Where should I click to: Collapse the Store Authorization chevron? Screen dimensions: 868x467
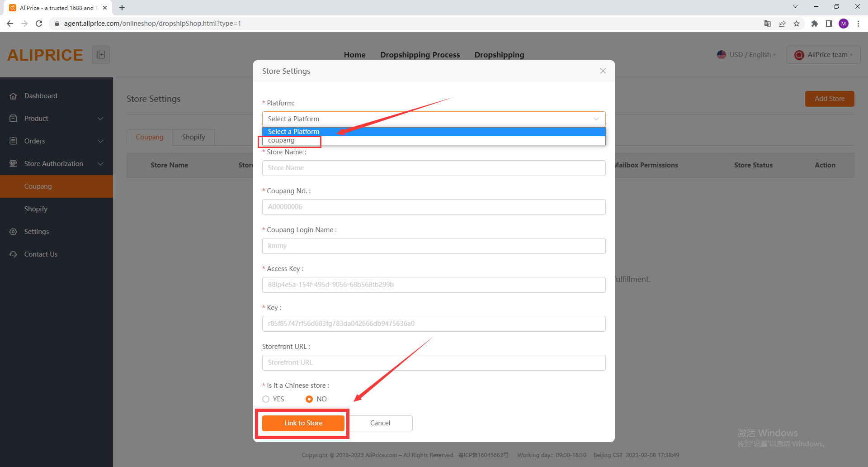[100, 164]
